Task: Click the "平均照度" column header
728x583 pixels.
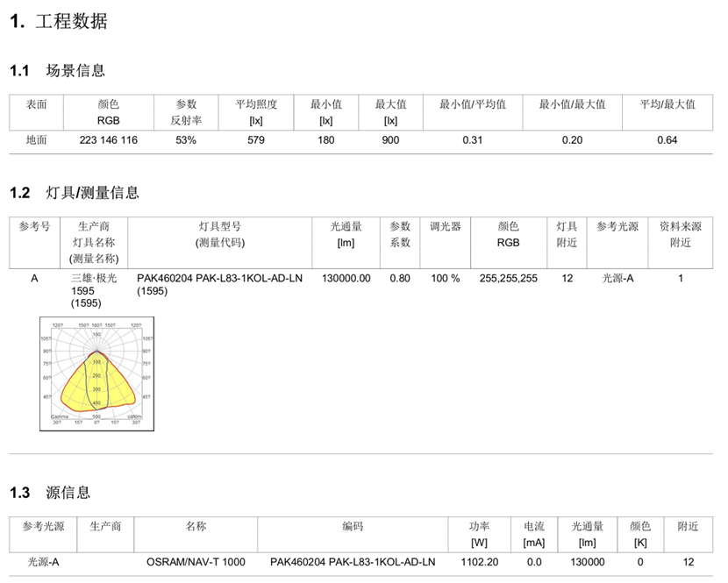Action: (x=256, y=104)
